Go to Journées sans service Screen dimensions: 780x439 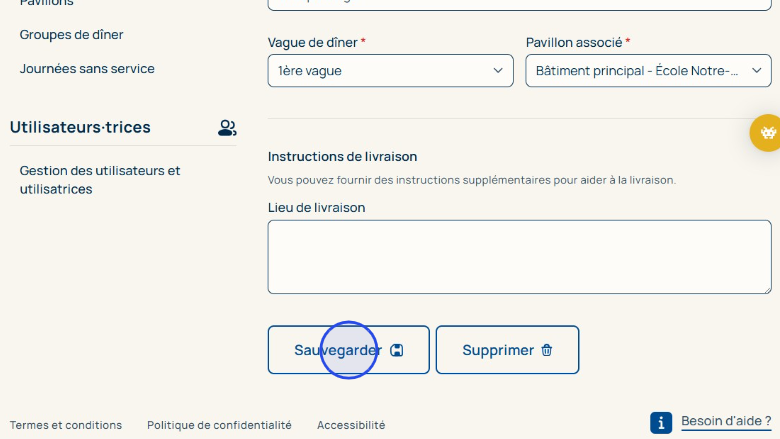(87, 69)
